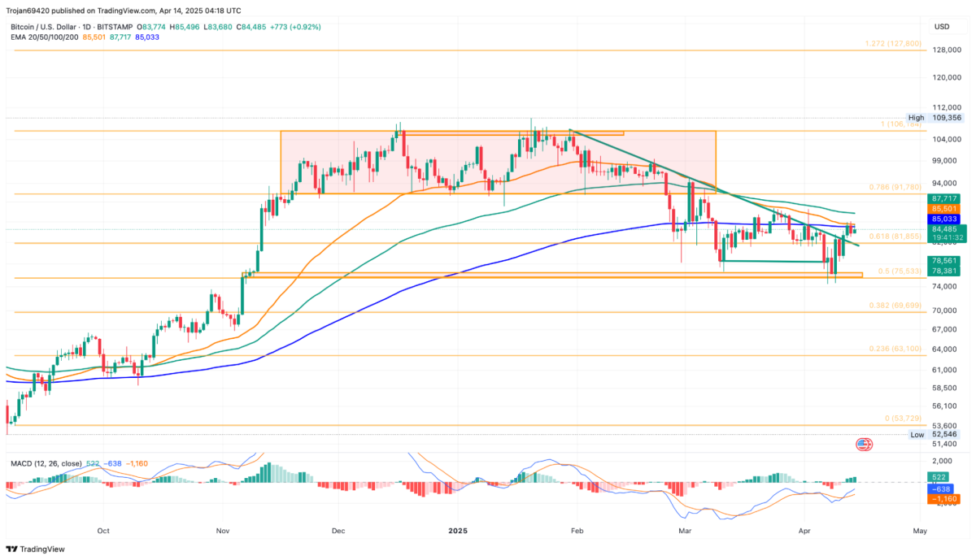Click the blue 85,033 EMA price tag
Image resolution: width=976 pixels, height=560 pixels.
[945, 219]
